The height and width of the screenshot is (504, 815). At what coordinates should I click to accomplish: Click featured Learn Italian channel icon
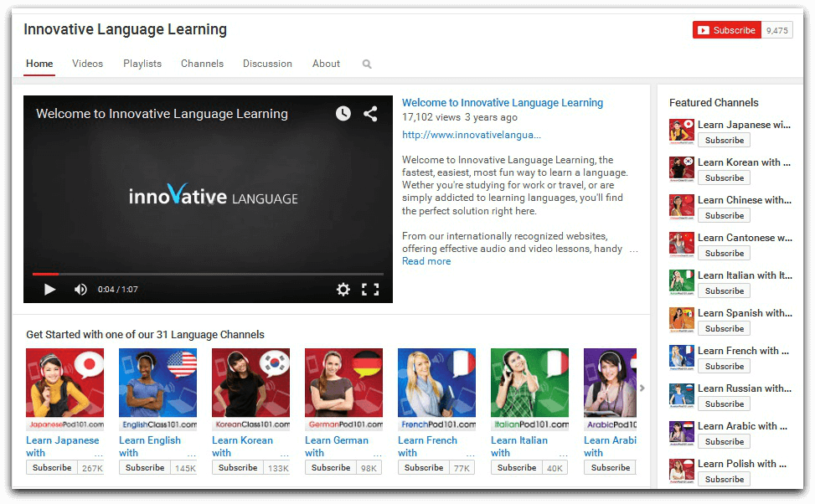coord(682,282)
